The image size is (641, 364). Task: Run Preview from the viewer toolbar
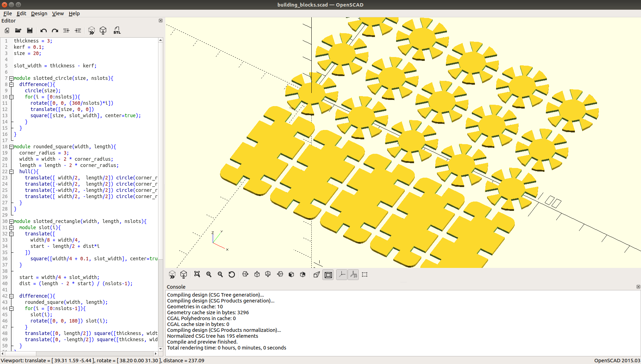coord(172,274)
